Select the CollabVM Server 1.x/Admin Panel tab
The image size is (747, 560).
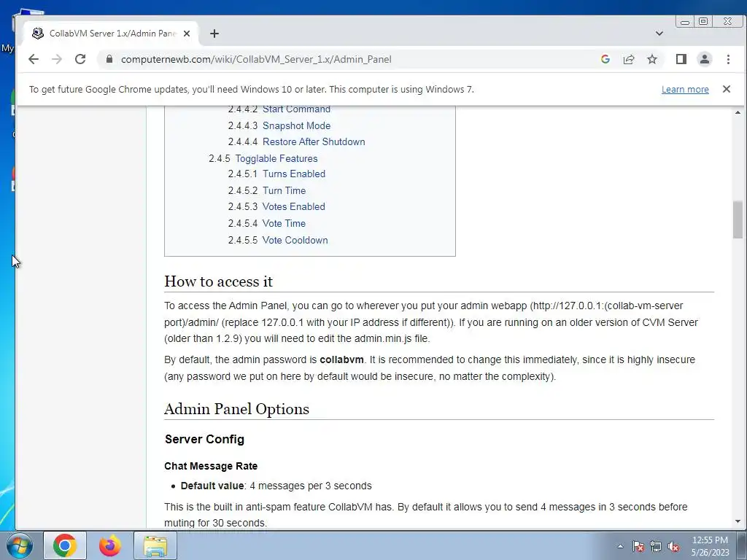click(111, 34)
